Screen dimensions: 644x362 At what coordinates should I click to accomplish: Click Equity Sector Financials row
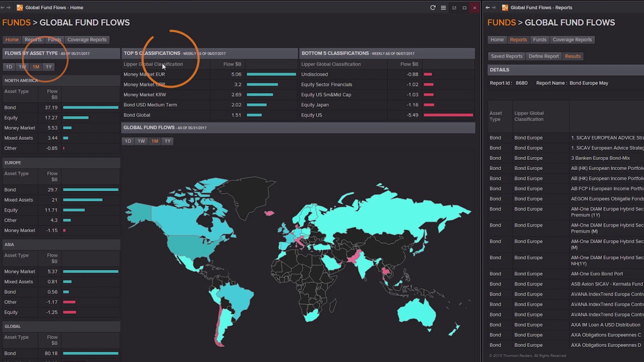[387, 84]
